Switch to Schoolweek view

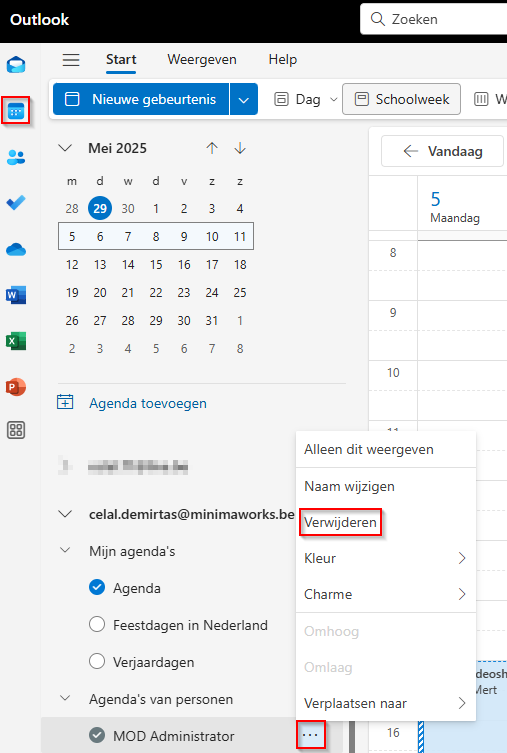tap(401, 99)
